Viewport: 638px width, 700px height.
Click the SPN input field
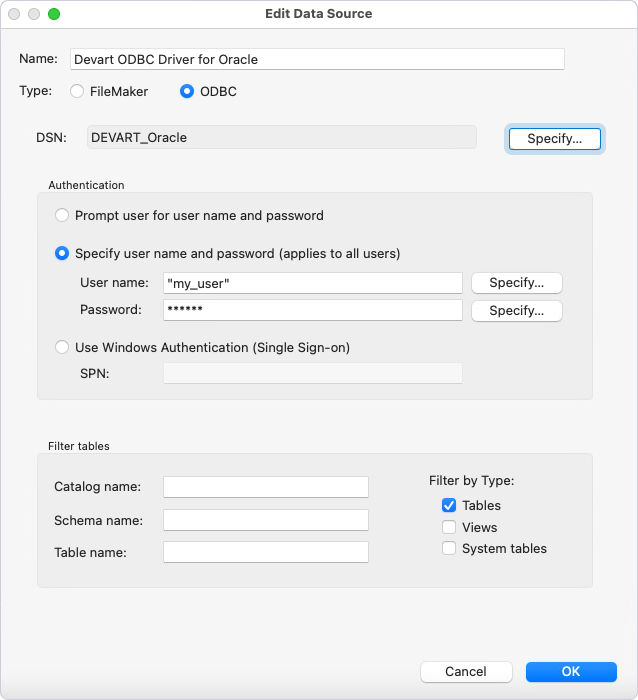point(313,373)
